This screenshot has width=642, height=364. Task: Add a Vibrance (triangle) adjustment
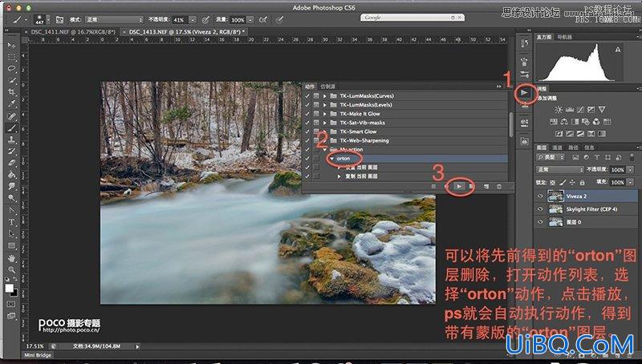[x=601, y=110]
